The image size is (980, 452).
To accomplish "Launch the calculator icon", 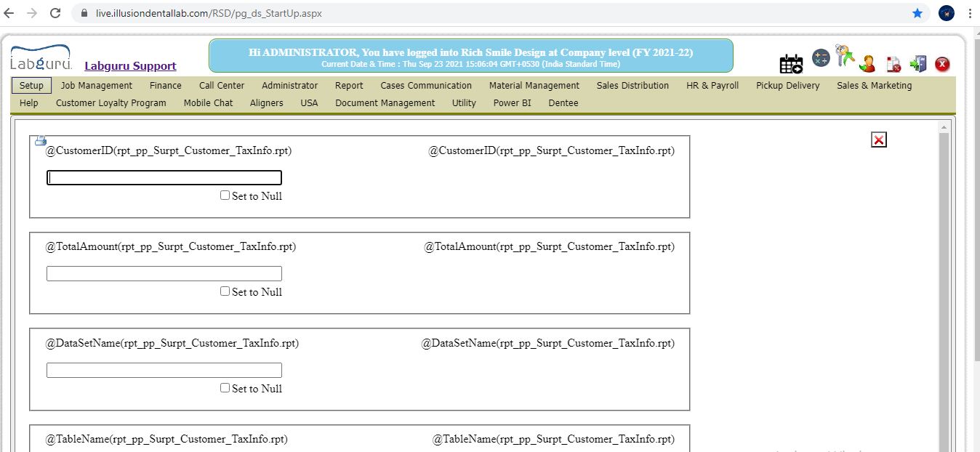I will 821,58.
